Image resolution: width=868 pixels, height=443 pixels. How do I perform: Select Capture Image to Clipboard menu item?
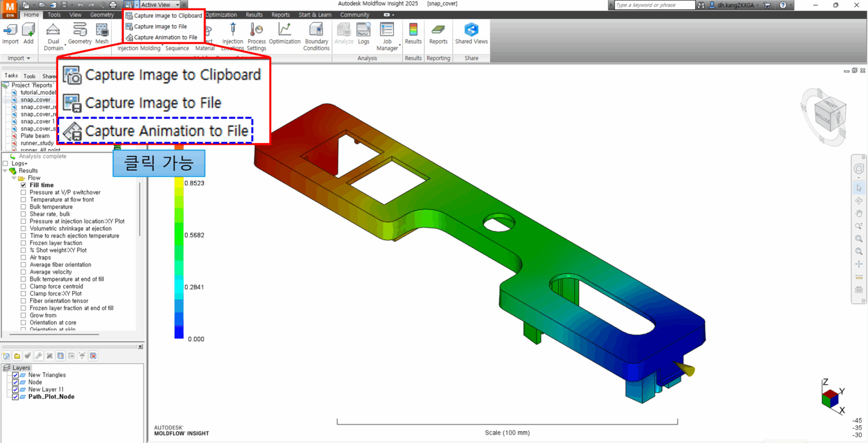point(163,15)
